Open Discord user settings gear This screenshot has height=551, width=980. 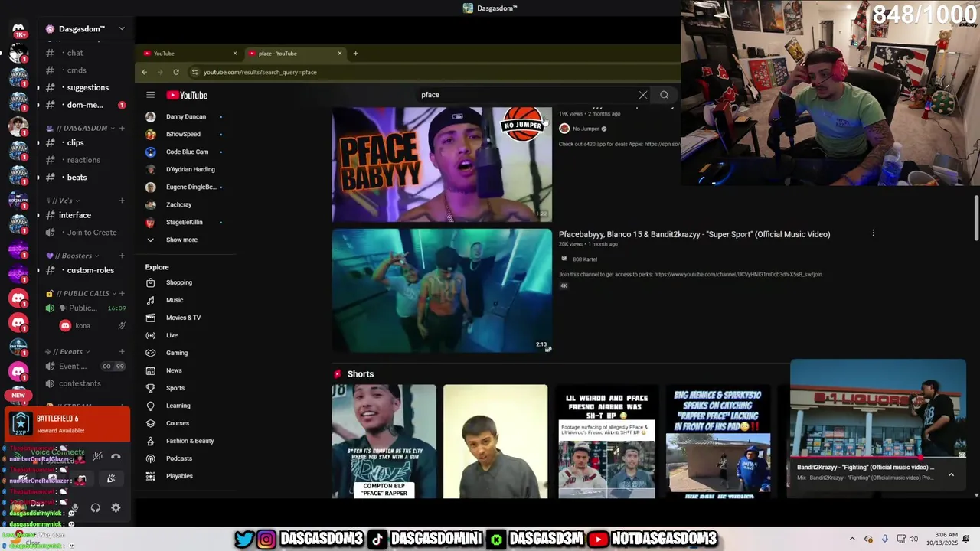pos(116,507)
